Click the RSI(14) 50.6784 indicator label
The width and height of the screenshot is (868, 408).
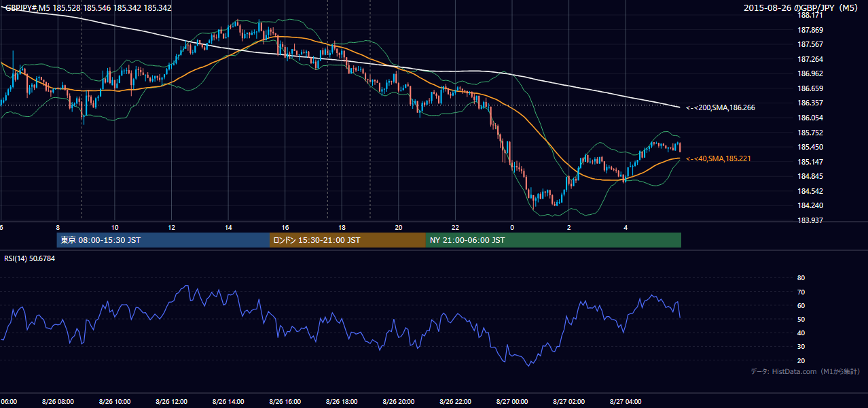[30, 258]
